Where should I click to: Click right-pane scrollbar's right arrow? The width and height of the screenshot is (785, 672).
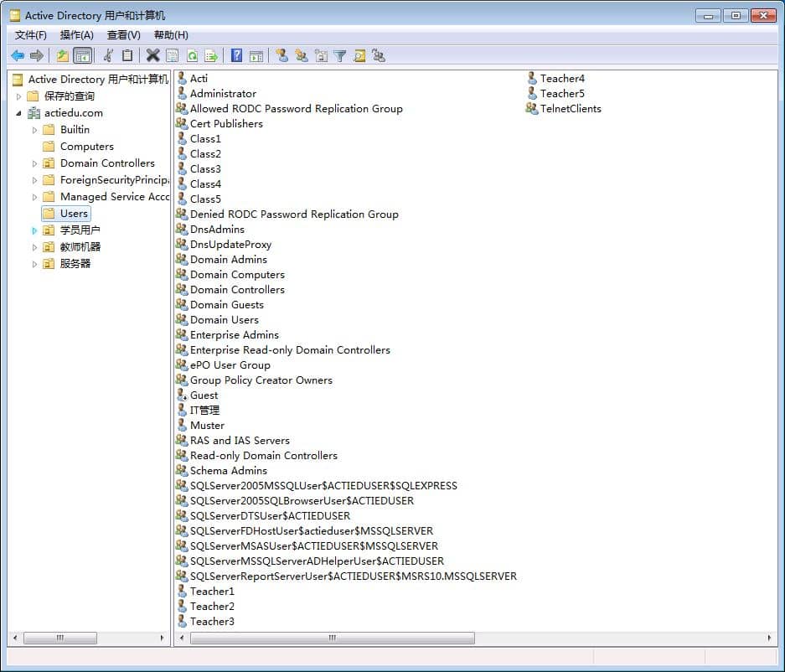(769, 638)
